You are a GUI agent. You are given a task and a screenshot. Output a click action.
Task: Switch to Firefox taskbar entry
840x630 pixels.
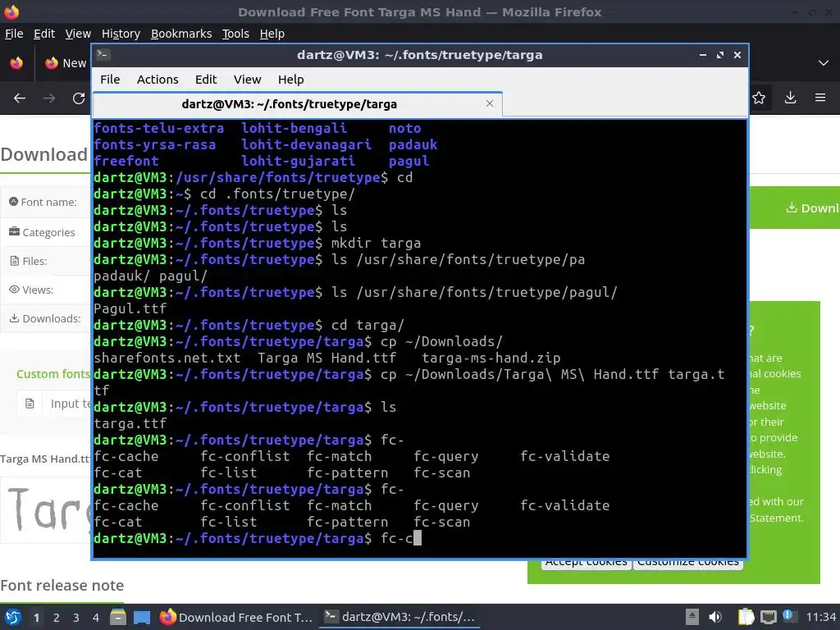(x=236, y=617)
